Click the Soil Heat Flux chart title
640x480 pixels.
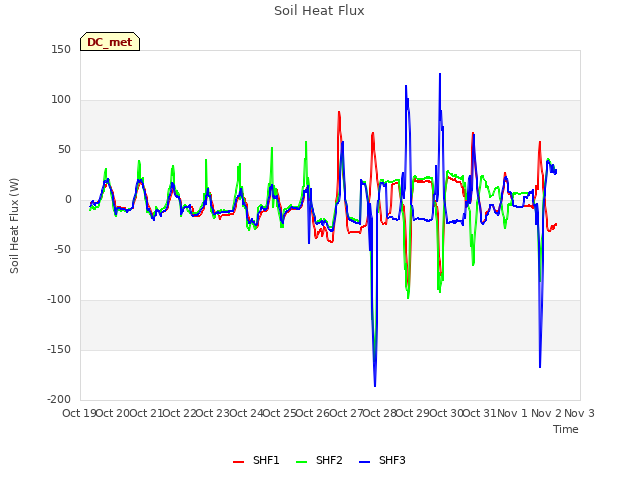pos(319,11)
